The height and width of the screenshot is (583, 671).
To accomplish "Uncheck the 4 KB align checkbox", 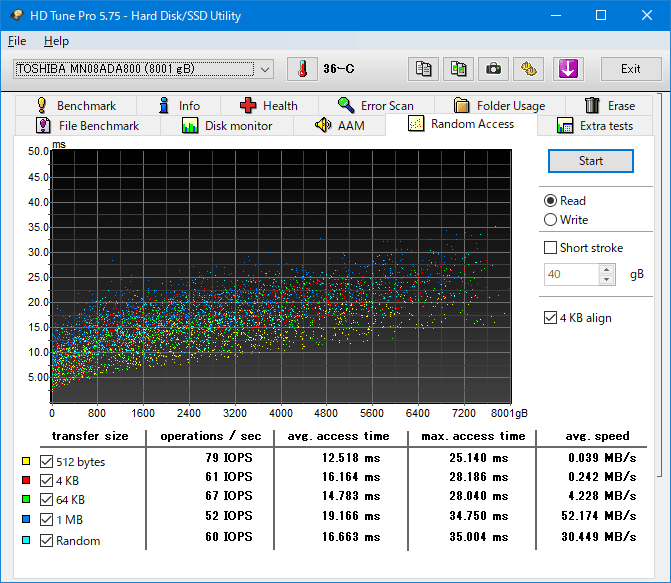I will pyautogui.click(x=551, y=318).
